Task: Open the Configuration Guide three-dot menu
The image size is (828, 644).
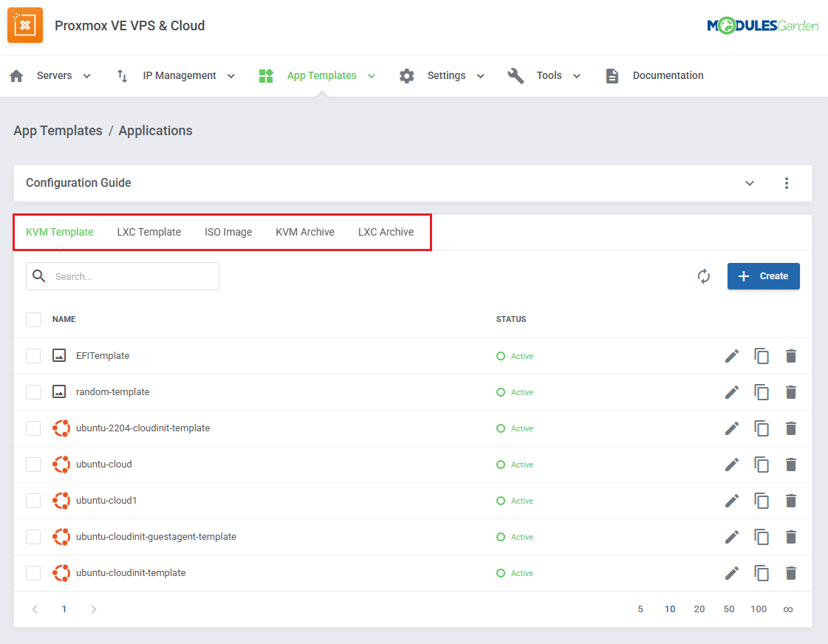Action: tap(787, 183)
